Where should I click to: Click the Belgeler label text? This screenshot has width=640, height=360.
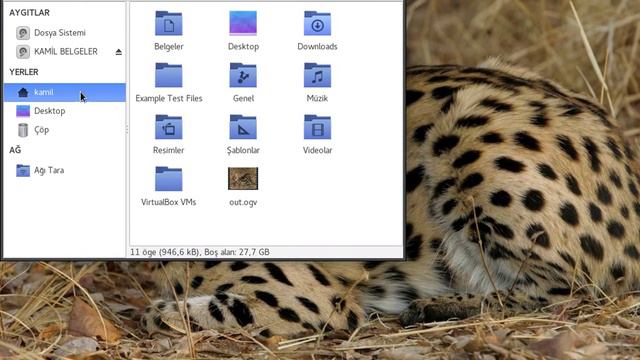pos(169,47)
